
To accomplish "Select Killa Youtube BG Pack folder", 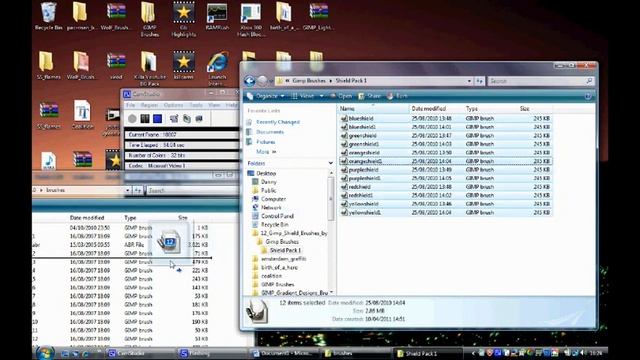I will tap(150, 69).
